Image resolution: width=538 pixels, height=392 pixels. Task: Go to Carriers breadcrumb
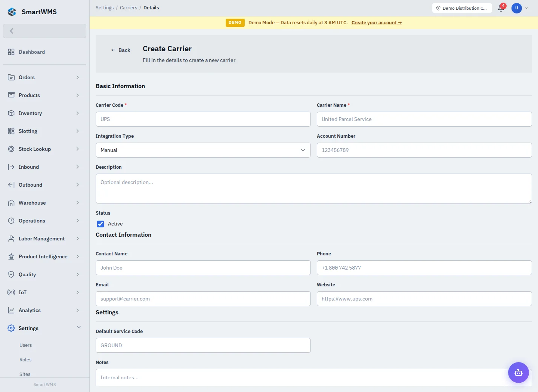pyautogui.click(x=129, y=8)
